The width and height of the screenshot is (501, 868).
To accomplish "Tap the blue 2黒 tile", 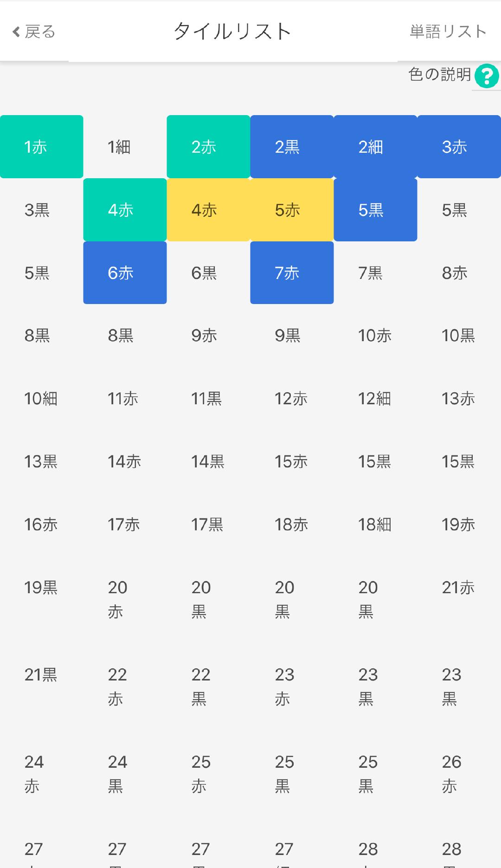I will pyautogui.click(x=292, y=147).
